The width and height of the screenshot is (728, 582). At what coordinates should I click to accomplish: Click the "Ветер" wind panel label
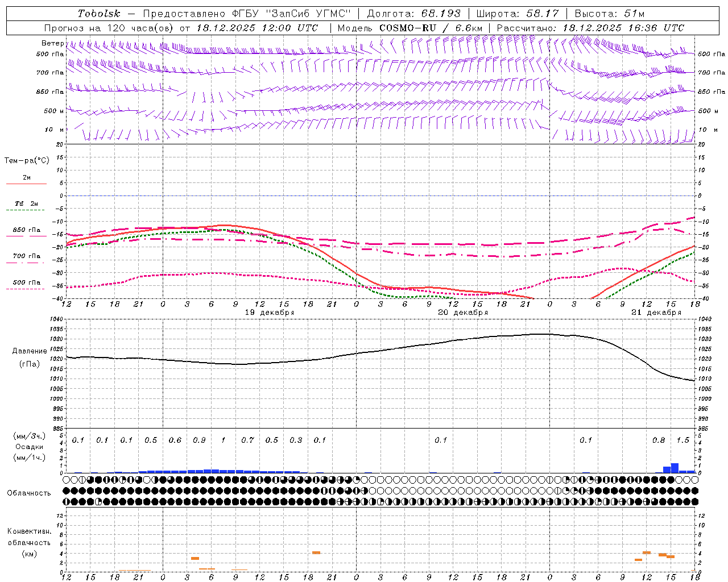(x=52, y=43)
